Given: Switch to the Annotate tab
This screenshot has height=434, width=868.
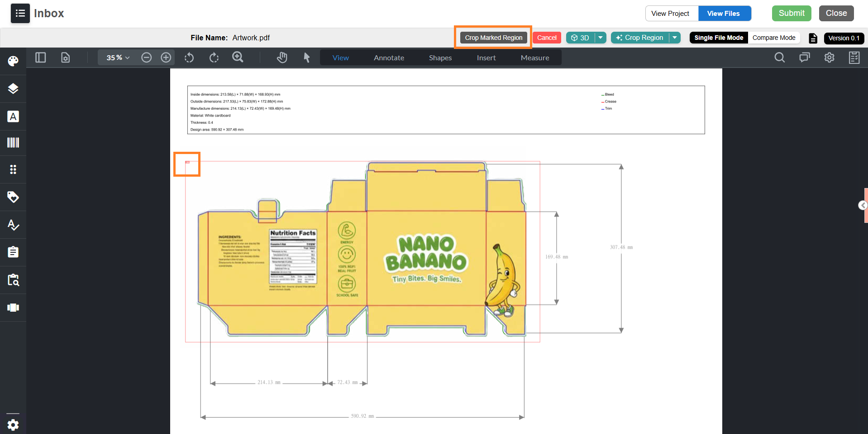Looking at the screenshot, I should click(x=389, y=58).
